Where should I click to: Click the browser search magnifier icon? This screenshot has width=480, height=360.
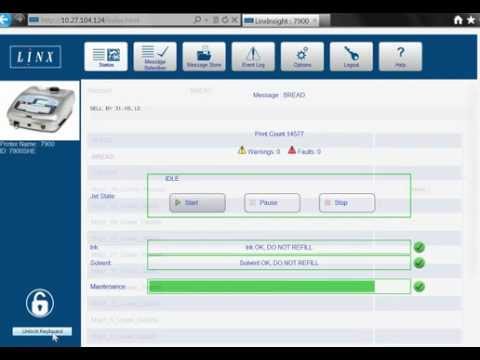(x=197, y=20)
